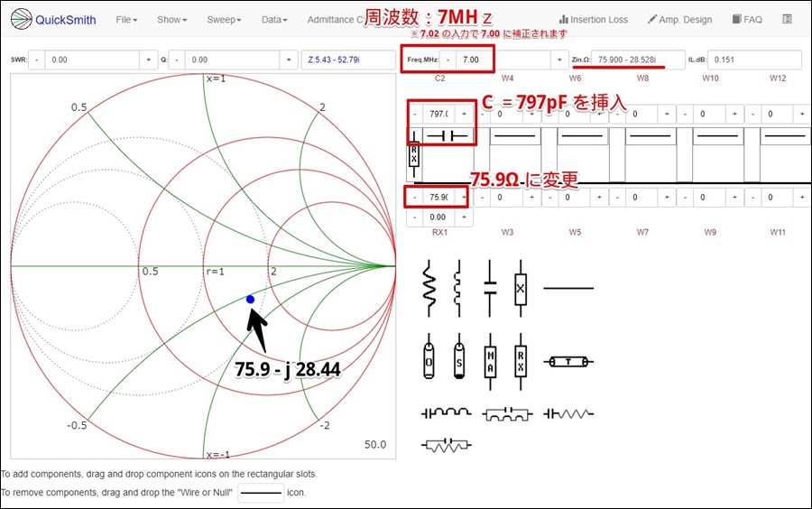Pick the open stub O component icon

point(429,356)
